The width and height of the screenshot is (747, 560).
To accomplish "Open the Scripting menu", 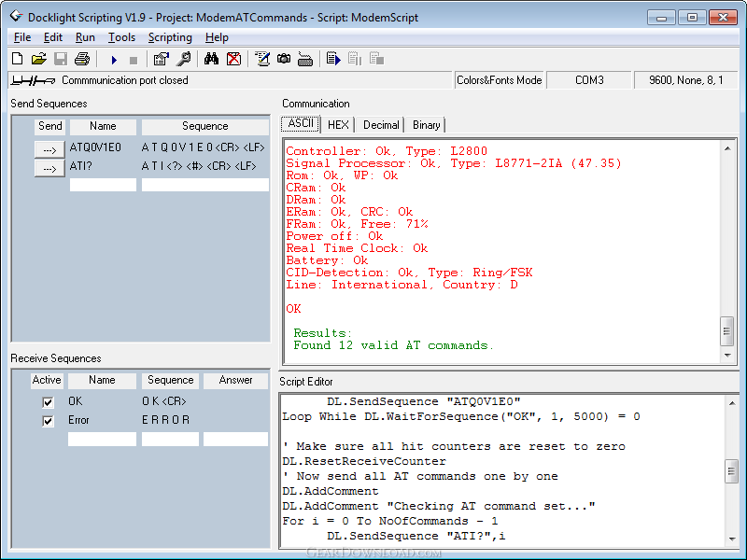I will [x=170, y=37].
